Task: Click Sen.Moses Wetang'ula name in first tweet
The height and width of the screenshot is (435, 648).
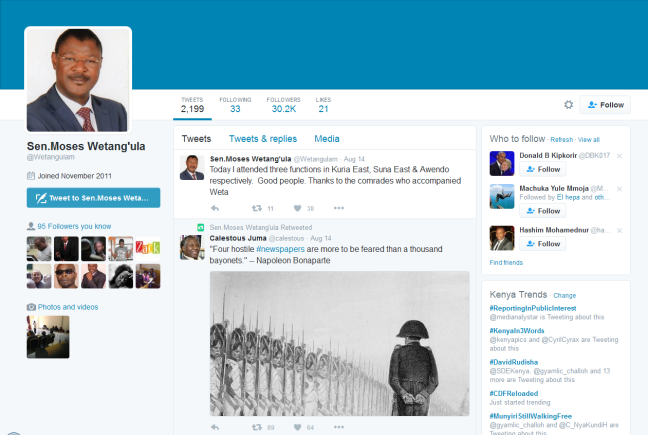Action: pyautogui.click(x=250, y=159)
